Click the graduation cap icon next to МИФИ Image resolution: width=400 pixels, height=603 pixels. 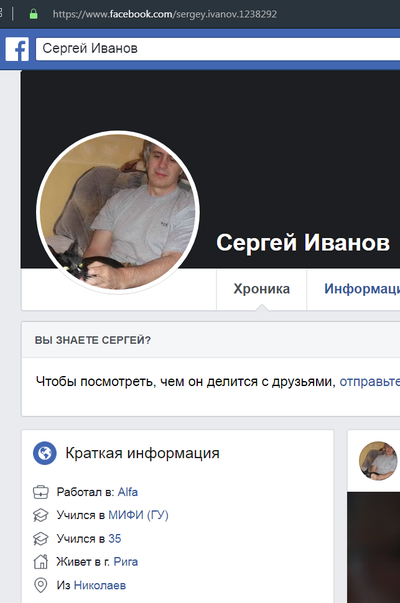[x=41, y=515]
